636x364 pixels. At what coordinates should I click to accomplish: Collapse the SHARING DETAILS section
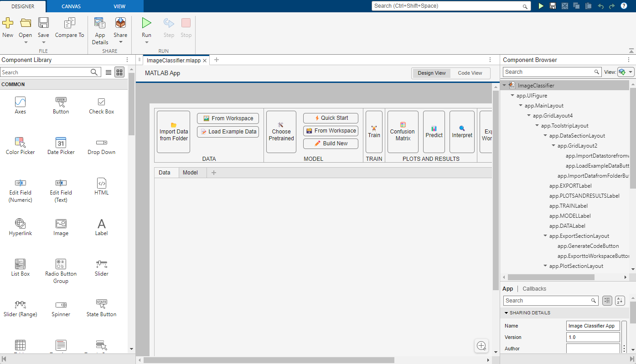point(506,313)
